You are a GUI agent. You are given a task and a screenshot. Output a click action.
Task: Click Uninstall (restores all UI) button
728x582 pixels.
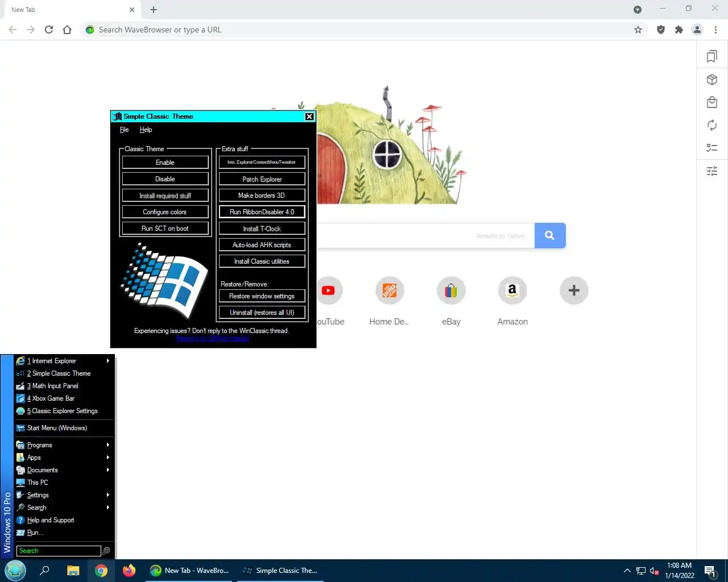tap(262, 313)
